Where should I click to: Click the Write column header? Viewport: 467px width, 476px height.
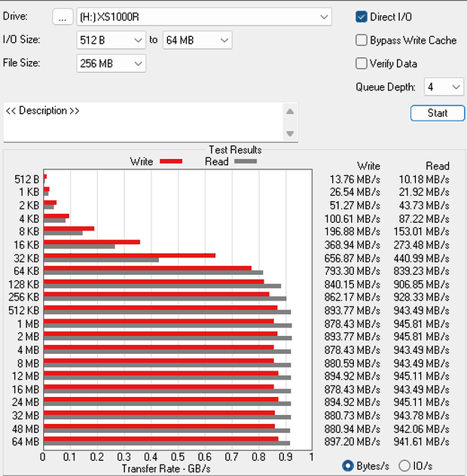[x=368, y=166]
